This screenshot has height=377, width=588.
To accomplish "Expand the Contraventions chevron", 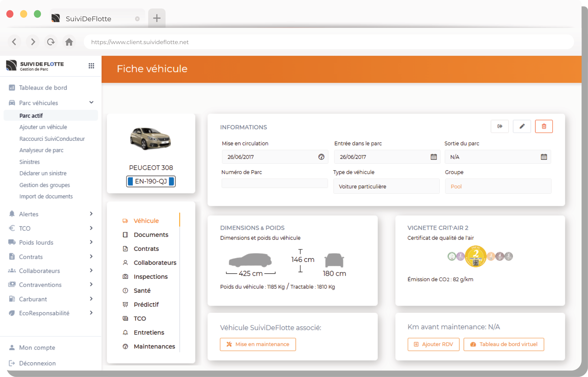I will (x=91, y=285).
